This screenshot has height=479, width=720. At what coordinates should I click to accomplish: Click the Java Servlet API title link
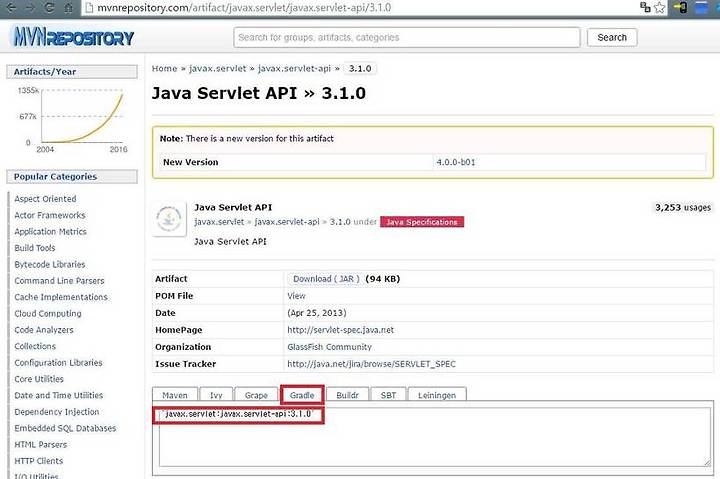pos(233,208)
